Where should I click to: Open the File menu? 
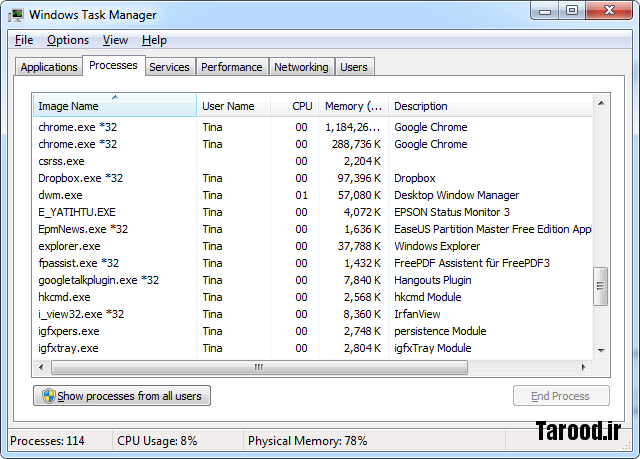pos(24,40)
